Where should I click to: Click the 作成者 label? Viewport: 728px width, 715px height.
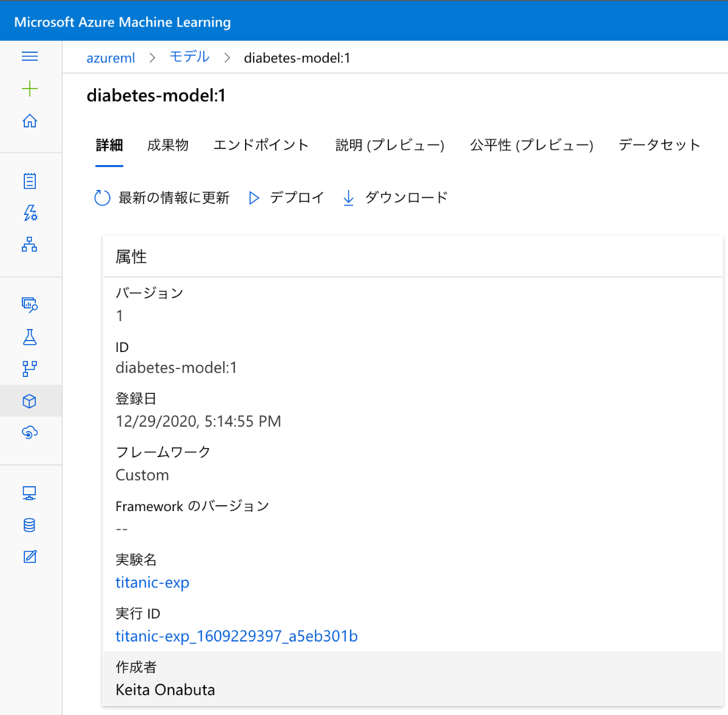(136, 667)
